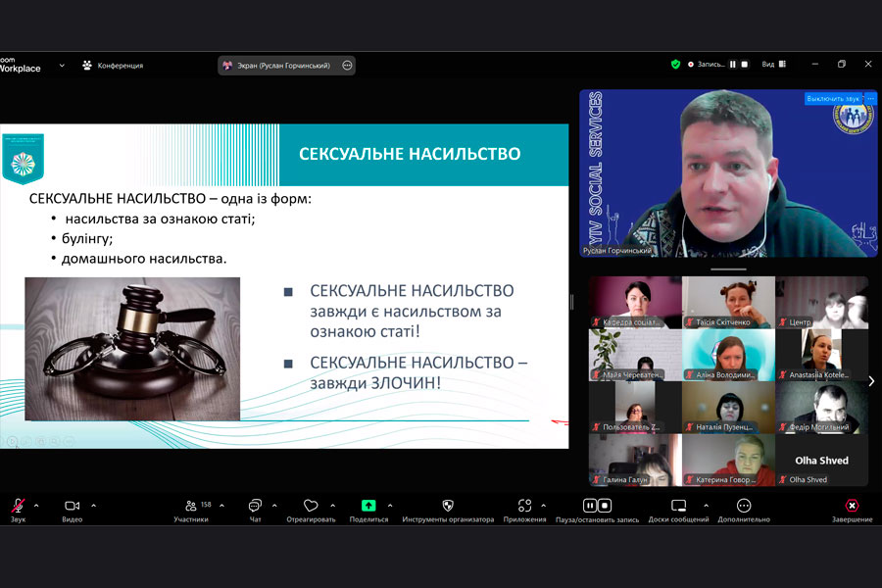The image size is (882, 588).
Task: Expand the participants options arrow
Action: click(221, 506)
